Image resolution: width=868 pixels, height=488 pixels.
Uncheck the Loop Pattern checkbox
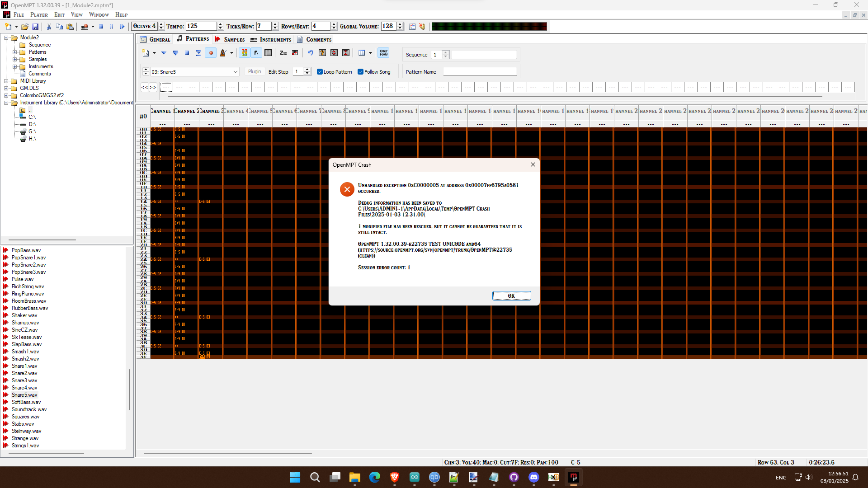coord(320,72)
